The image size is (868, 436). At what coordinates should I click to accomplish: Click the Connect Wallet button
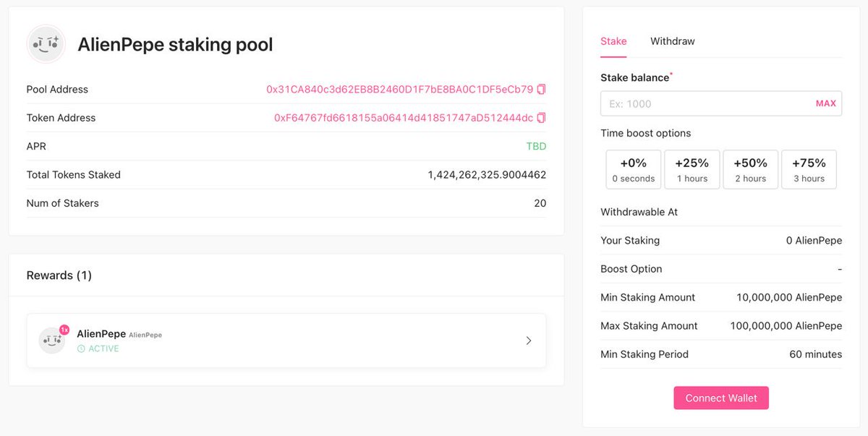tap(721, 398)
